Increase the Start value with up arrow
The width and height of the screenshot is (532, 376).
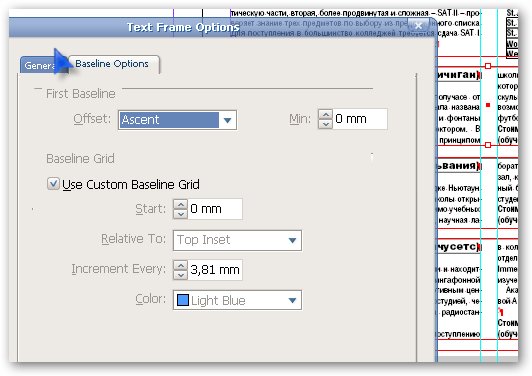pyautogui.click(x=180, y=204)
